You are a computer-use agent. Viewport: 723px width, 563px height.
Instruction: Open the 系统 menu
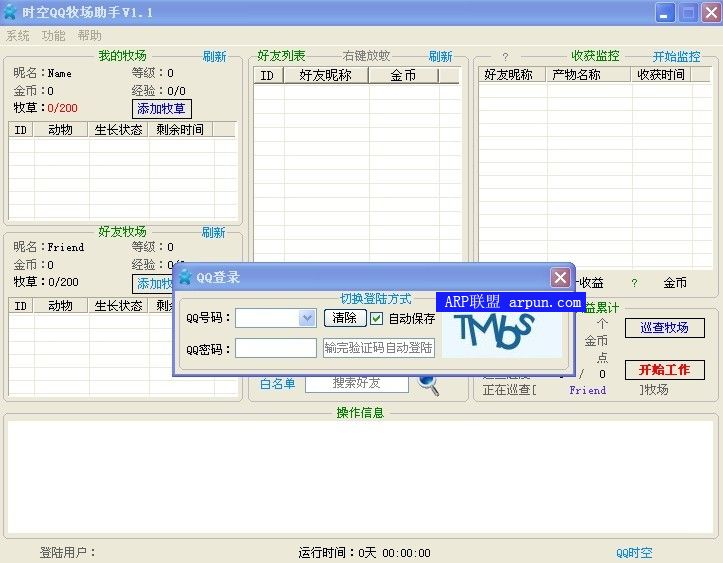click(18, 36)
